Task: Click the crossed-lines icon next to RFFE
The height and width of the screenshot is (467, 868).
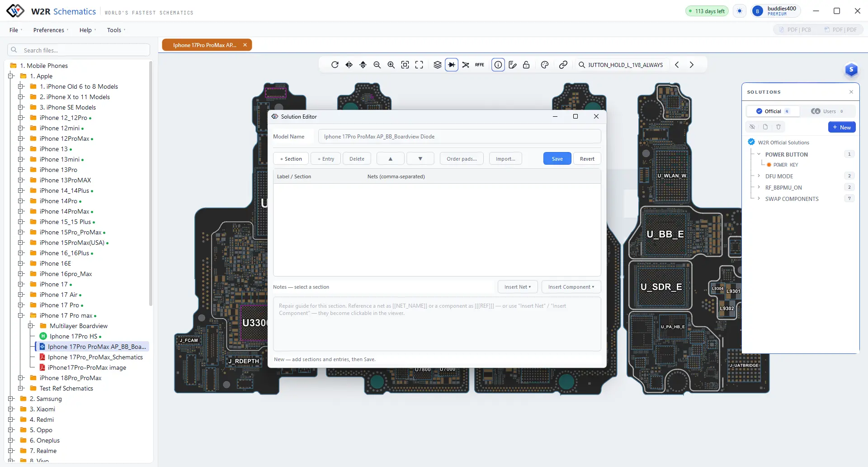Action: tap(466, 65)
